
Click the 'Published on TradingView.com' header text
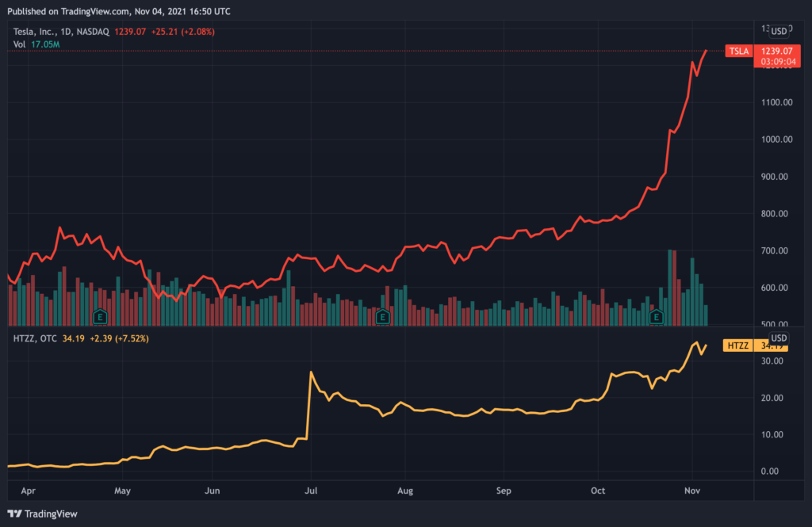point(67,11)
